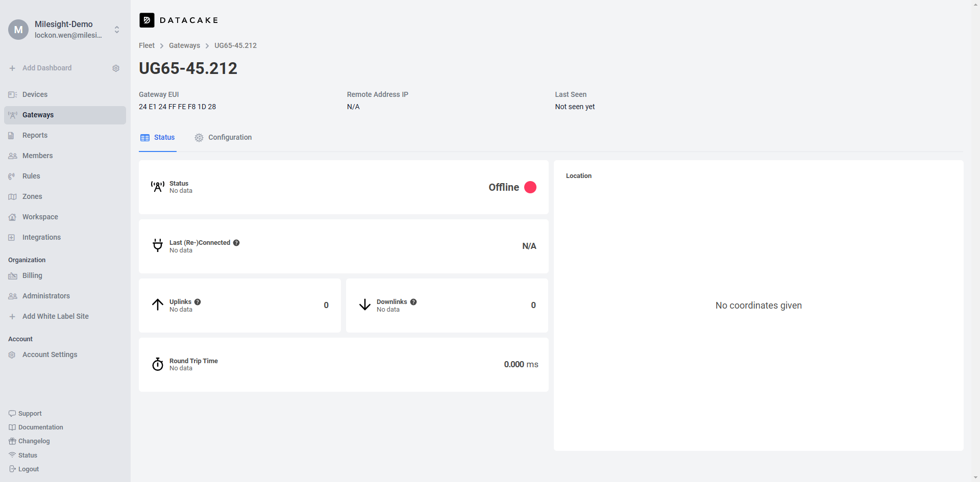
Task: Click the 'Not seen yet' Last Seen value
Action: [x=575, y=107]
